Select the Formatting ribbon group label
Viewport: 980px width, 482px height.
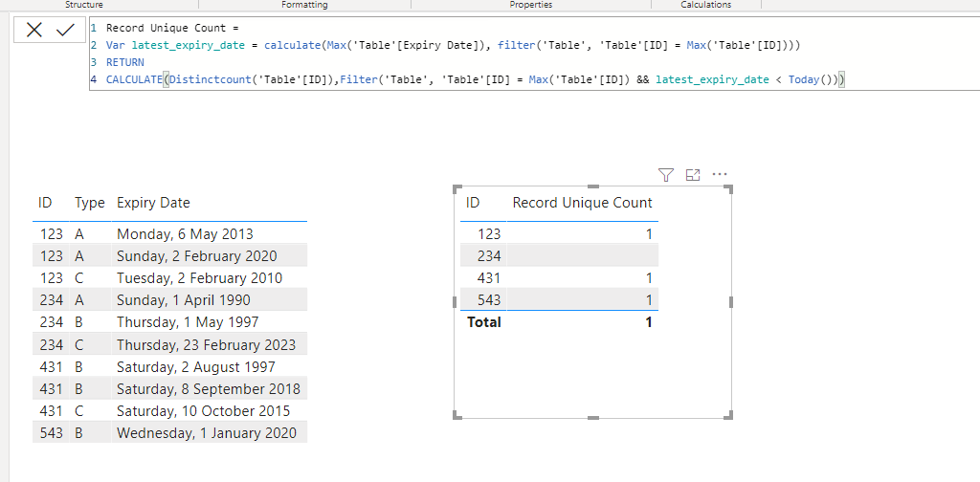click(x=304, y=5)
